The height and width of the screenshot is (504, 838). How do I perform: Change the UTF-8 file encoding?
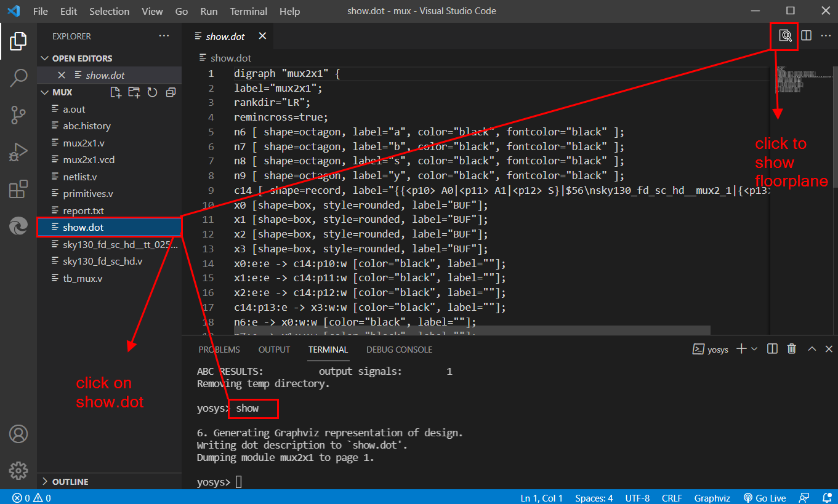(x=637, y=498)
